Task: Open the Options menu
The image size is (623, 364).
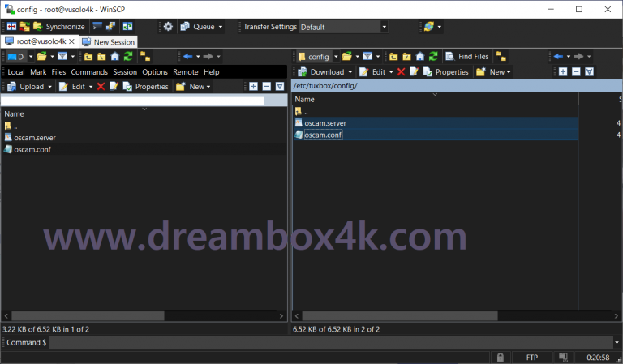Action: pyautogui.click(x=155, y=72)
